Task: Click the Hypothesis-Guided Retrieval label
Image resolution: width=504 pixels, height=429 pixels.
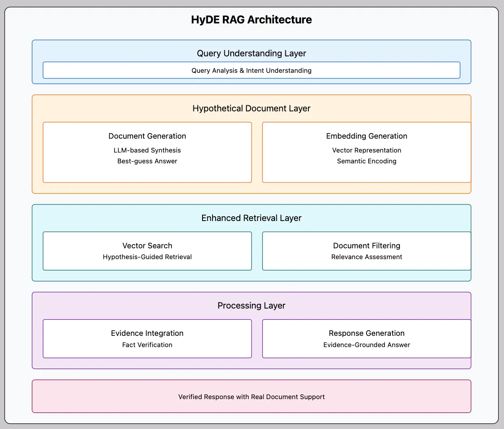Action: pos(147,257)
